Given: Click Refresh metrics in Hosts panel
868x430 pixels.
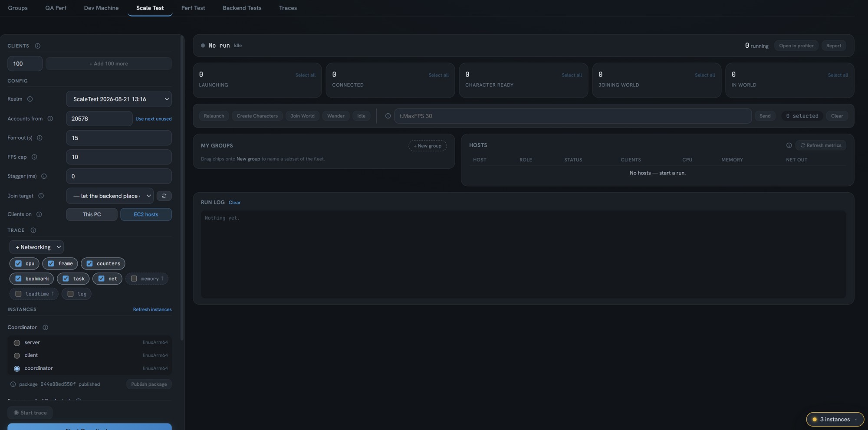Looking at the screenshot, I should (821, 145).
